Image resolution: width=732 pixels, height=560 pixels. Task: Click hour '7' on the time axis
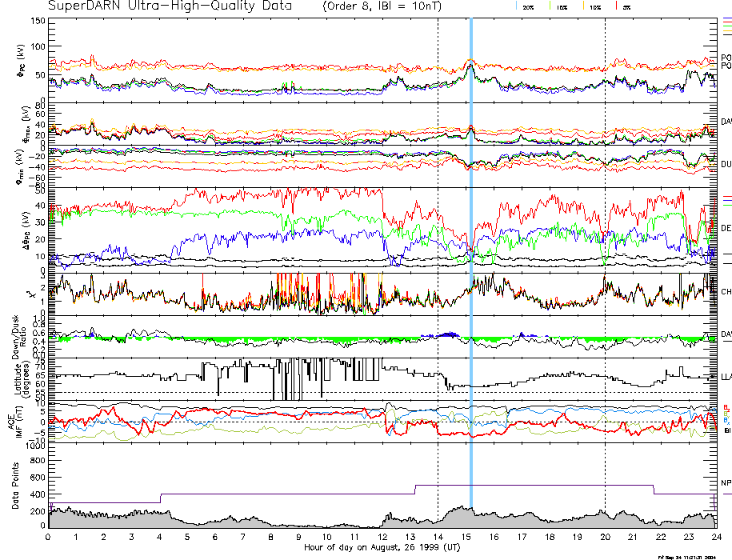click(243, 537)
